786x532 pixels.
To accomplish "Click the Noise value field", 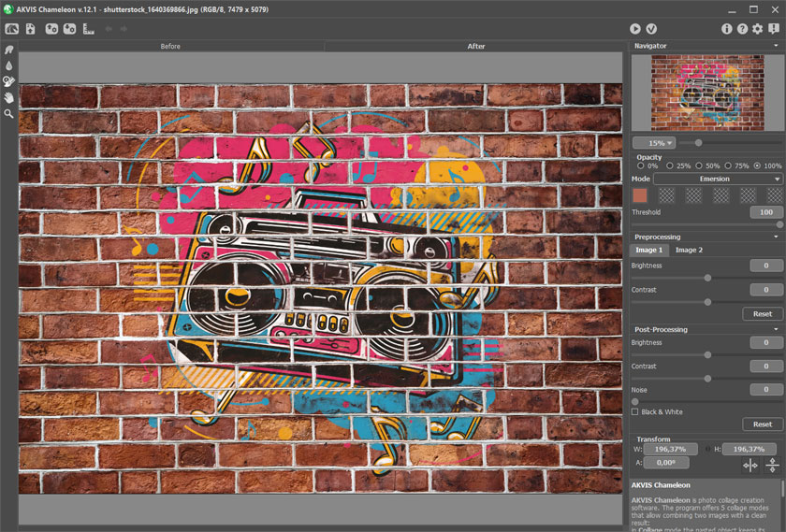I will click(766, 389).
